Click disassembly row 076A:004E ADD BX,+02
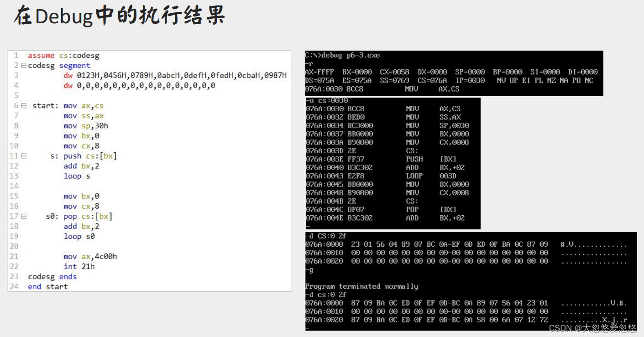644x337 pixels. (385, 218)
